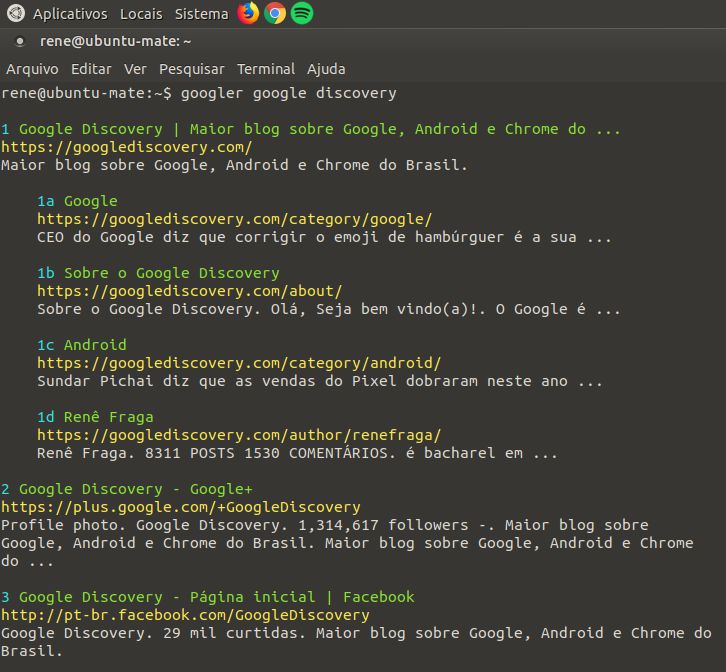Click the author/renefraga/ URL
Viewport: 726px width, 672px height.
239,435
